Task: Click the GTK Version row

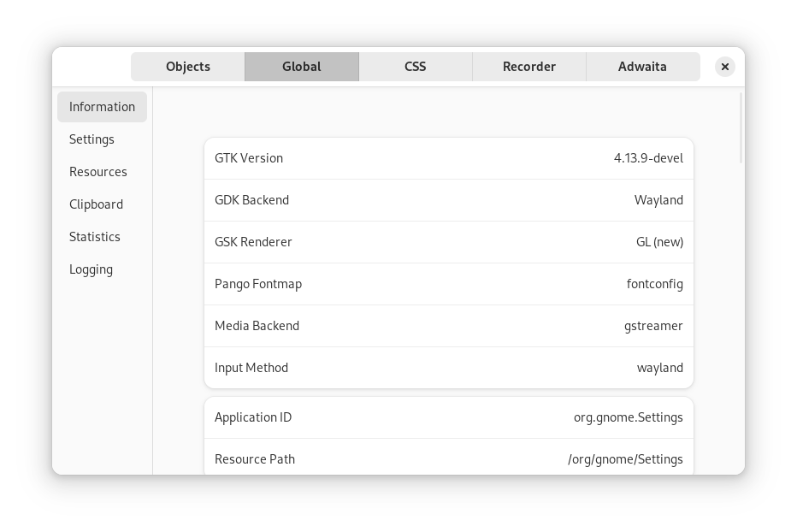Action: click(x=448, y=157)
